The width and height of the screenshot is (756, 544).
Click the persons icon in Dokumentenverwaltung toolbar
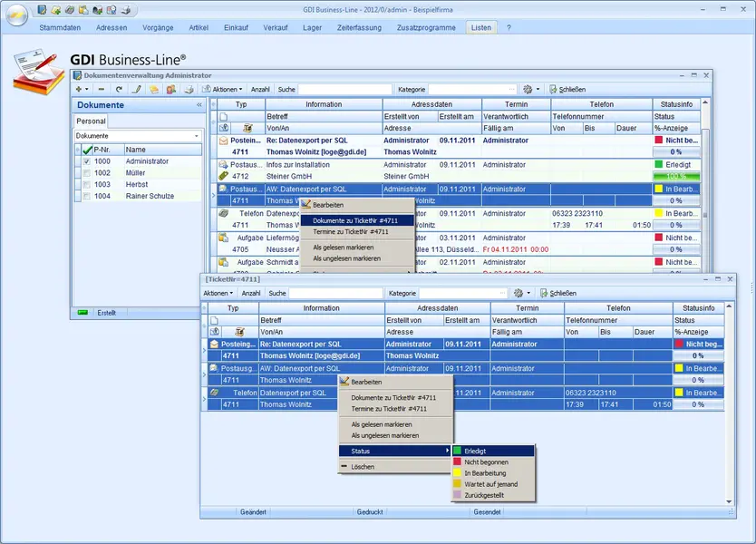(171, 90)
